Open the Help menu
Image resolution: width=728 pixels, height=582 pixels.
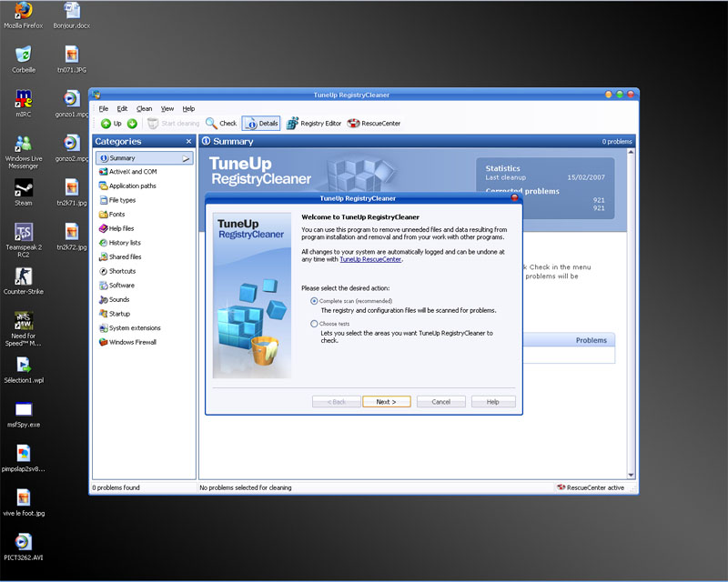pyautogui.click(x=188, y=108)
